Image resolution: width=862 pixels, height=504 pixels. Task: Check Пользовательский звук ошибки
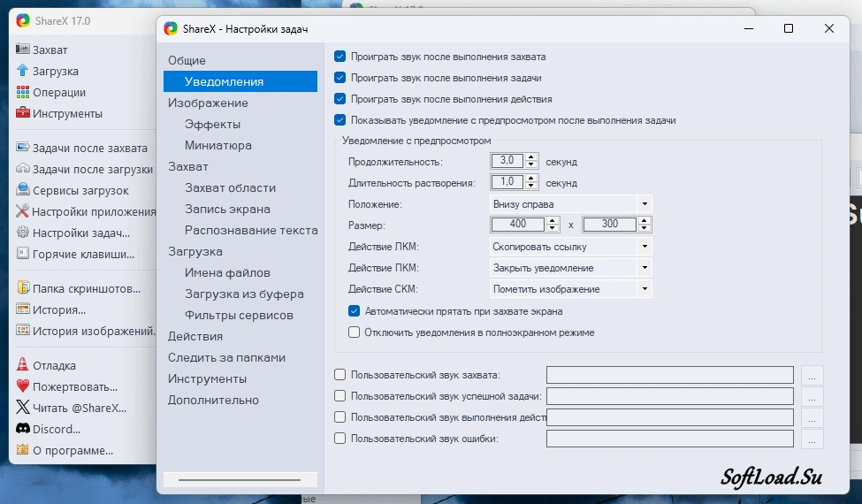pyautogui.click(x=339, y=439)
